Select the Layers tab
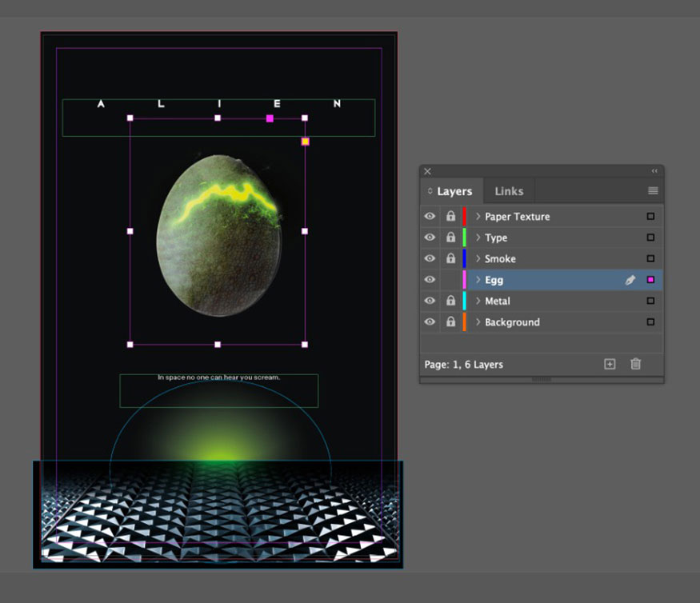This screenshot has height=603, width=700. pyautogui.click(x=454, y=191)
